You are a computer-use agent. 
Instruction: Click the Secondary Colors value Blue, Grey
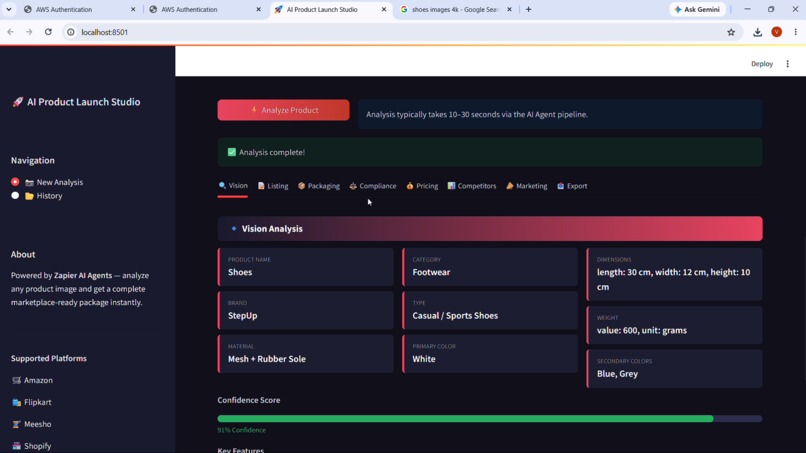pyautogui.click(x=617, y=374)
